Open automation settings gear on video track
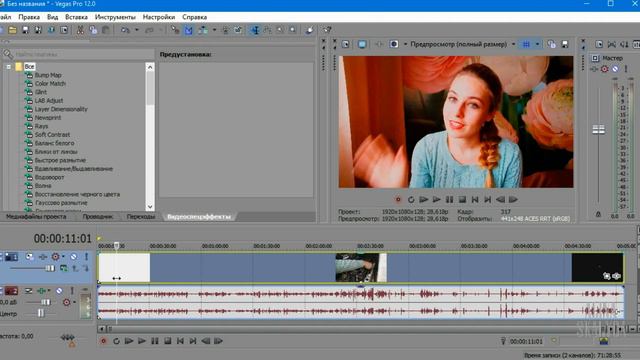 click(55, 257)
